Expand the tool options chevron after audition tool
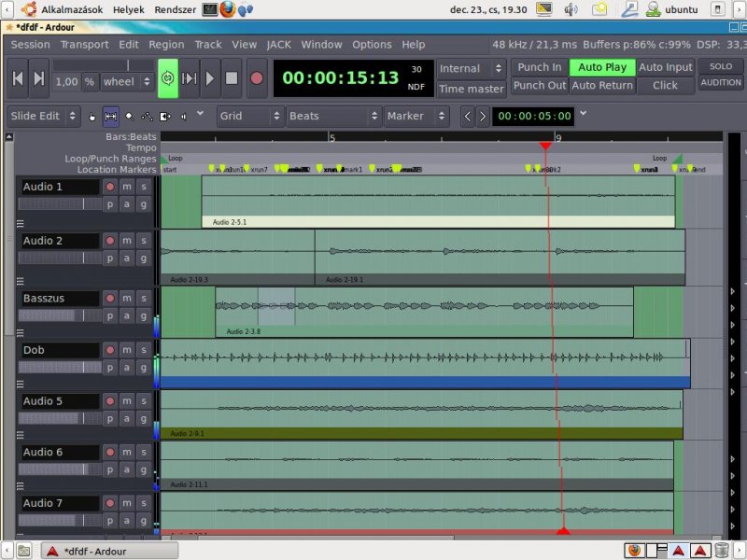 pyautogui.click(x=200, y=113)
